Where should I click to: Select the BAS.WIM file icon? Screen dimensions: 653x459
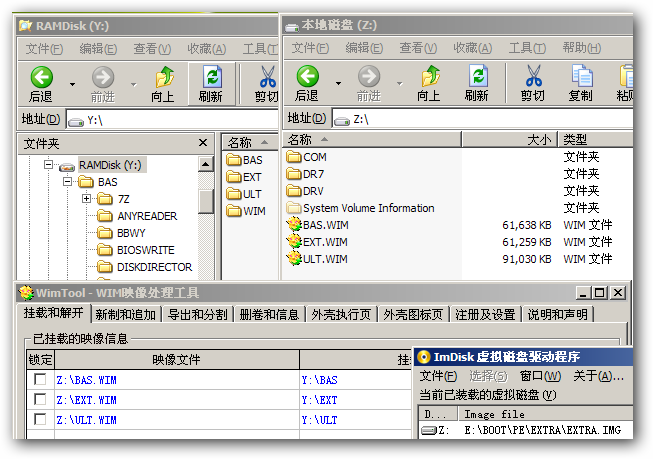294,225
